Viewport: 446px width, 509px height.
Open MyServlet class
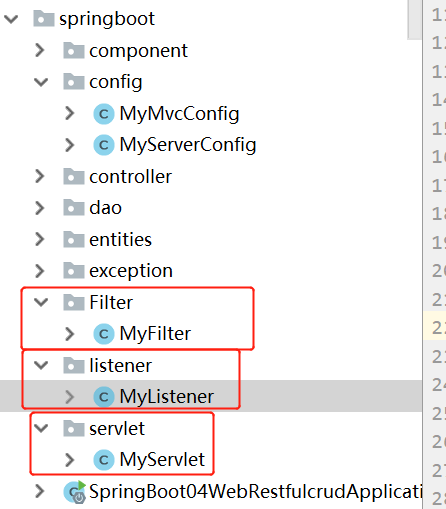pos(162,460)
